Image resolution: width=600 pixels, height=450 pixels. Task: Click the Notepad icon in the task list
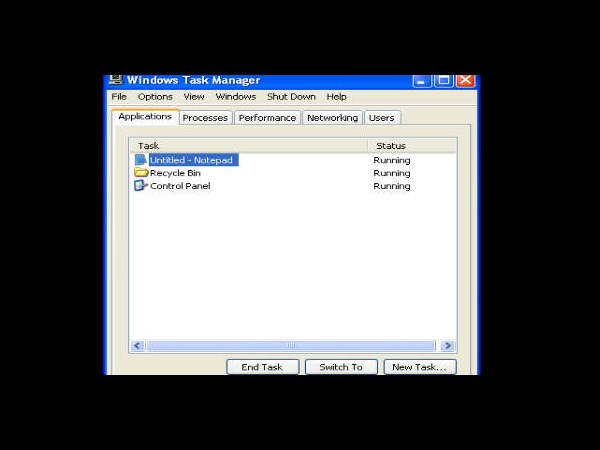coord(140,160)
